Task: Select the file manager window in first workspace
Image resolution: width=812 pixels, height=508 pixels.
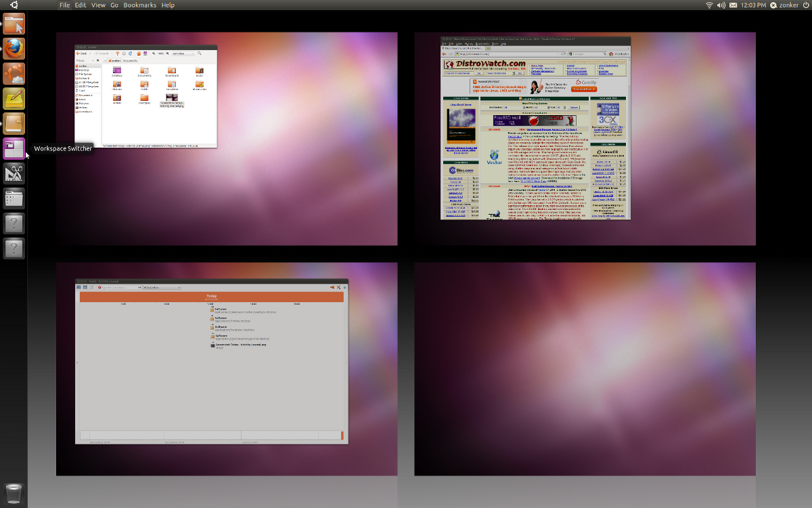Action: tap(146, 96)
